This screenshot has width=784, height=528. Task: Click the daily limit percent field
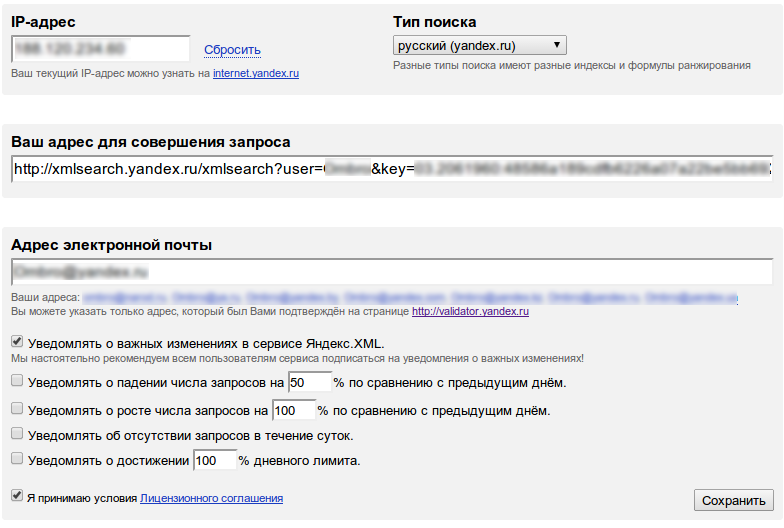215,460
